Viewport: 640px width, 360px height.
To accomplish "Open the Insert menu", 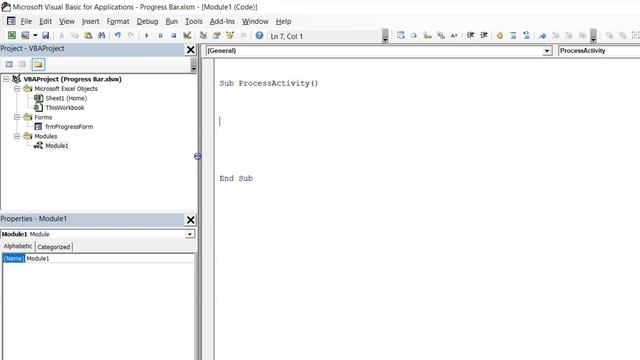I will point(90,21).
